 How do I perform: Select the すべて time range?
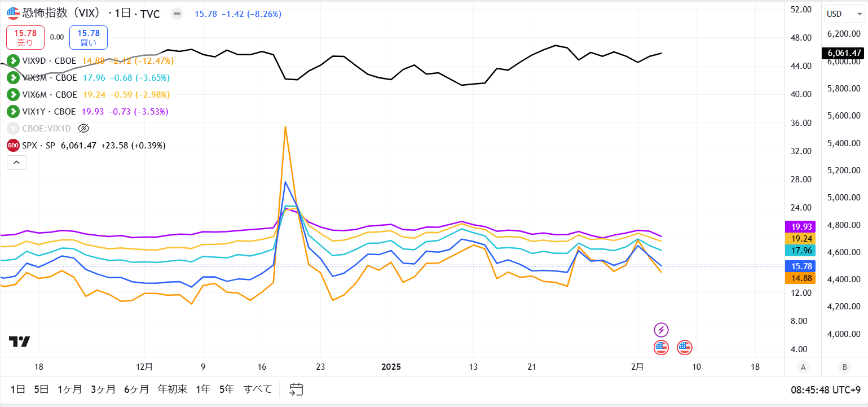(258, 389)
